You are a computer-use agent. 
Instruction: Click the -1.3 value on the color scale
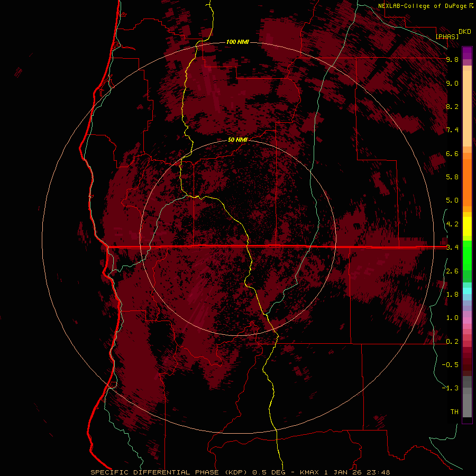[x=450, y=388]
